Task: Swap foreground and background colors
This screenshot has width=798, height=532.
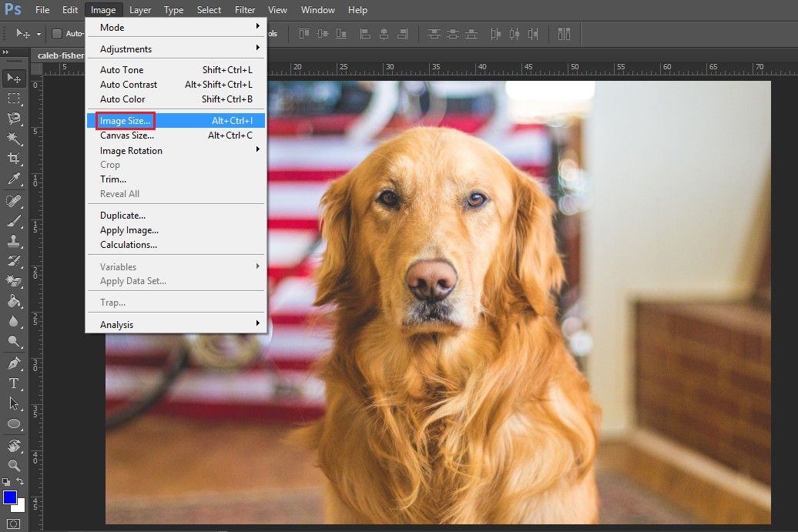Action: click(21, 481)
